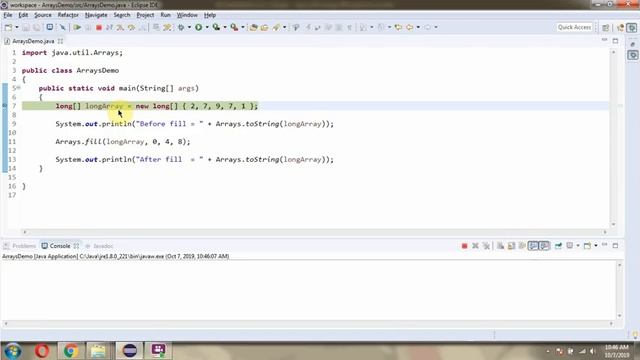The height and width of the screenshot is (360, 640).
Task: Click the Resume debug icon in toolbar
Action: (77, 27)
